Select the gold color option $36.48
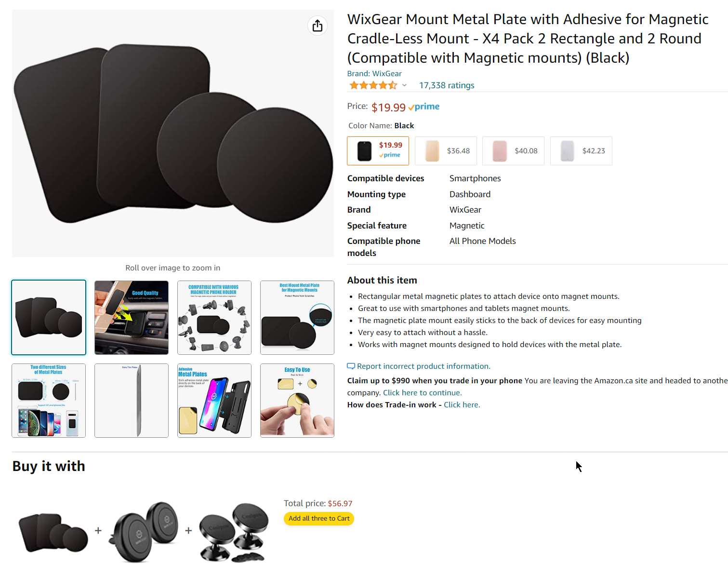This screenshot has height=565, width=728. point(446,151)
